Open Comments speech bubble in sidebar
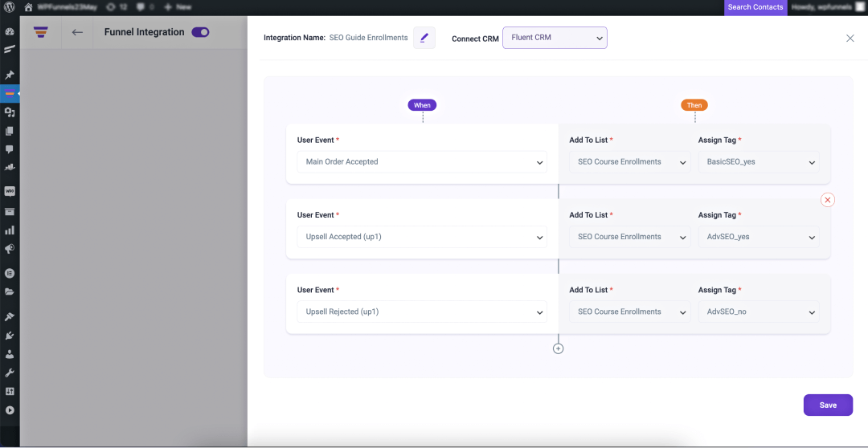This screenshot has height=448, width=868. (10, 149)
